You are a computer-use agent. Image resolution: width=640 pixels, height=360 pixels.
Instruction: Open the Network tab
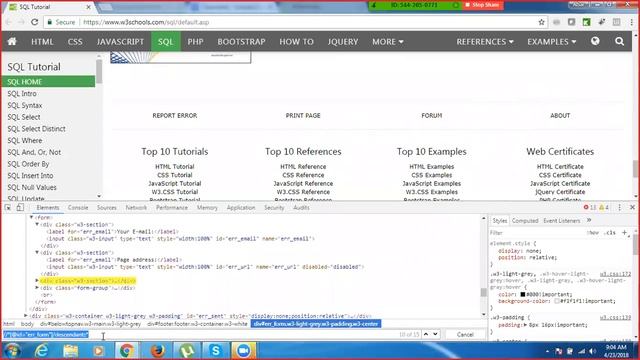136,207
